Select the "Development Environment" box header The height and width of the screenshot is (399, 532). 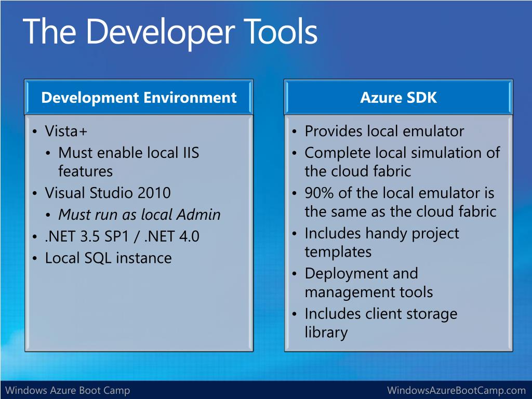(x=139, y=97)
